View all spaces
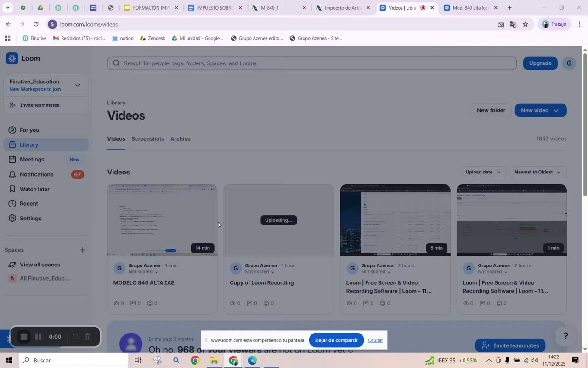This screenshot has height=368, width=588. 40,265
